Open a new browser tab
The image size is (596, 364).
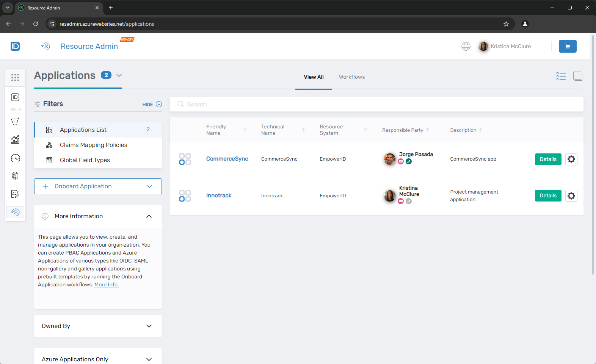pos(111,8)
